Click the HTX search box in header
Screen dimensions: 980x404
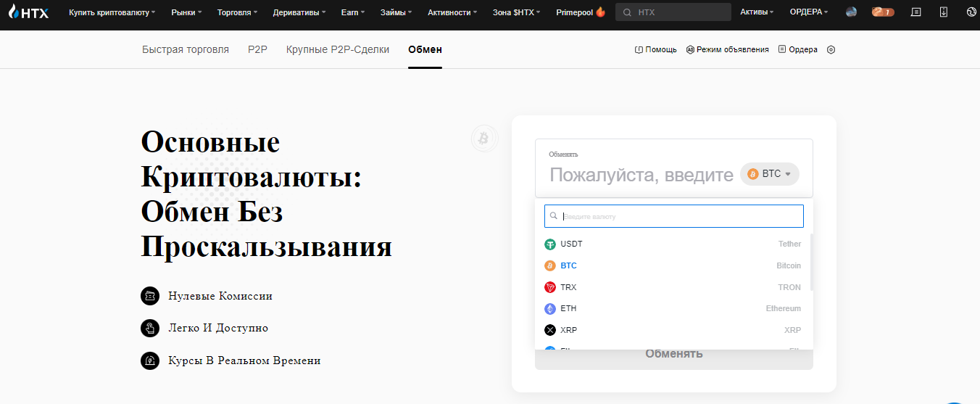673,12
